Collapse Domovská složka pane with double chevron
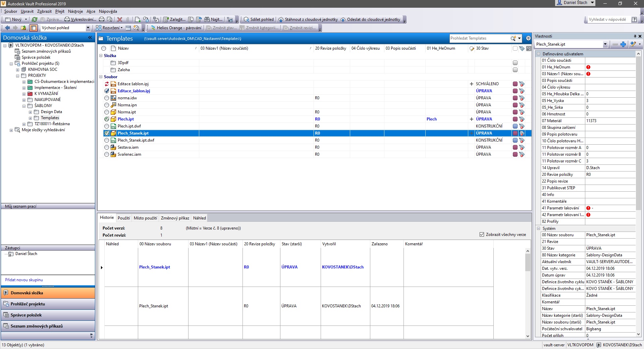This screenshot has width=644, height=349. click(x=90, y=38)
